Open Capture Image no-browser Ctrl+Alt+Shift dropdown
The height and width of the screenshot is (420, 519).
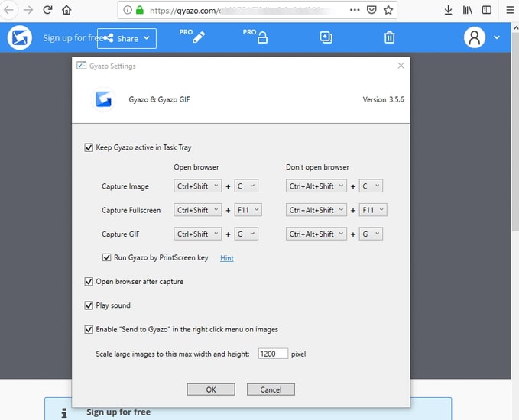point(316,186)
